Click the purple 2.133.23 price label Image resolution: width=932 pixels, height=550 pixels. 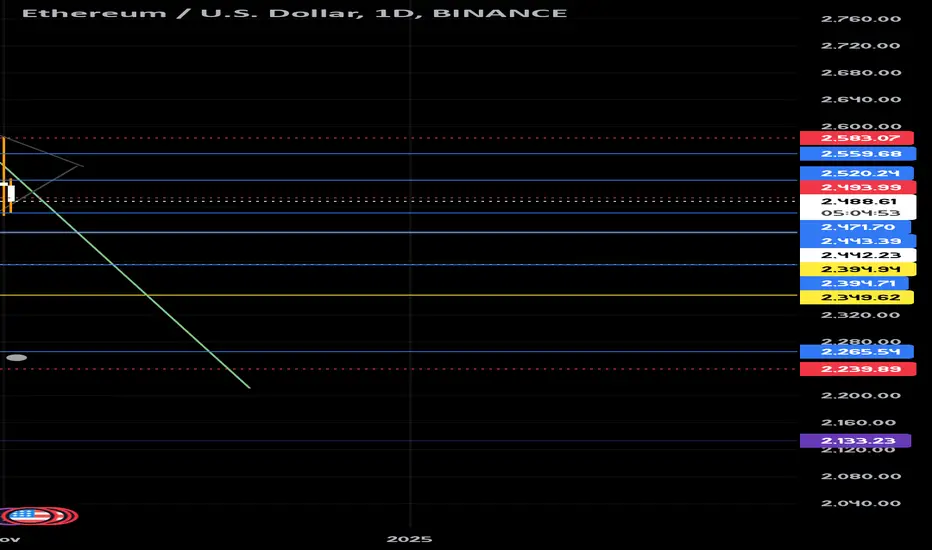(x=855, y=441)
